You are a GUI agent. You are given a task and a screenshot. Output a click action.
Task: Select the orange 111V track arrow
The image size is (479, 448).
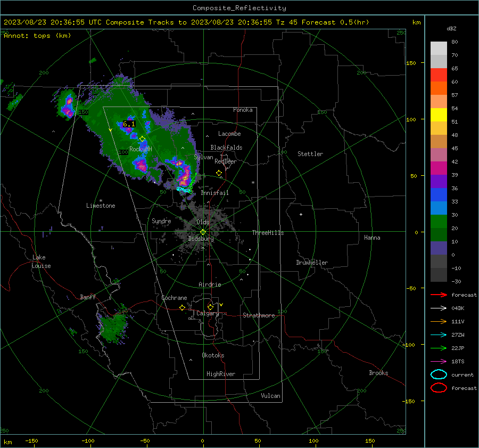coord(439,321)
